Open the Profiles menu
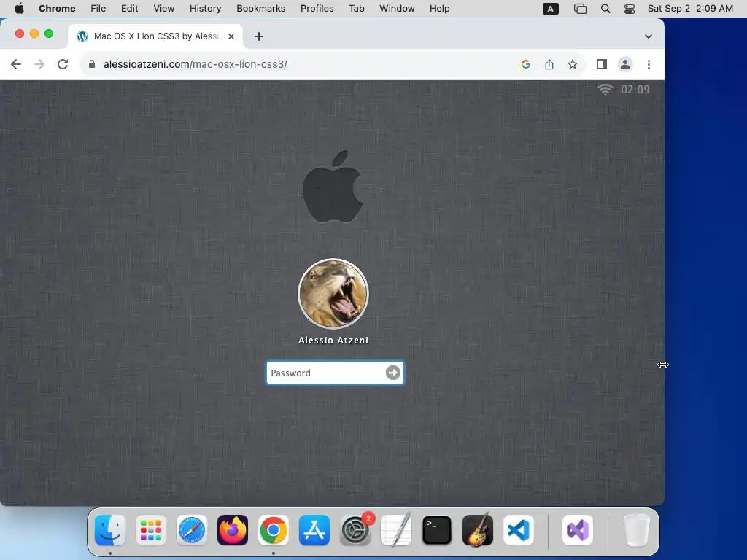The height and width of the screenshot is (560, 747). tap(317, 9)
